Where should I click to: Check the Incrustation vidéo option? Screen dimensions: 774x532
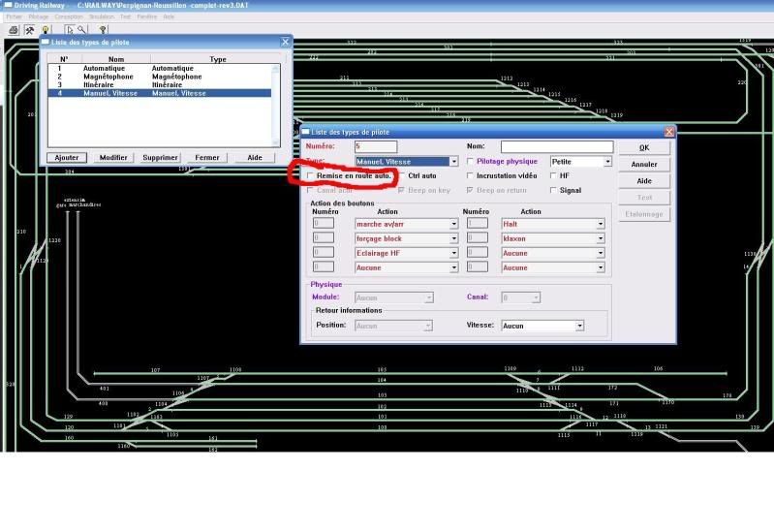click(x=471, y=176)
